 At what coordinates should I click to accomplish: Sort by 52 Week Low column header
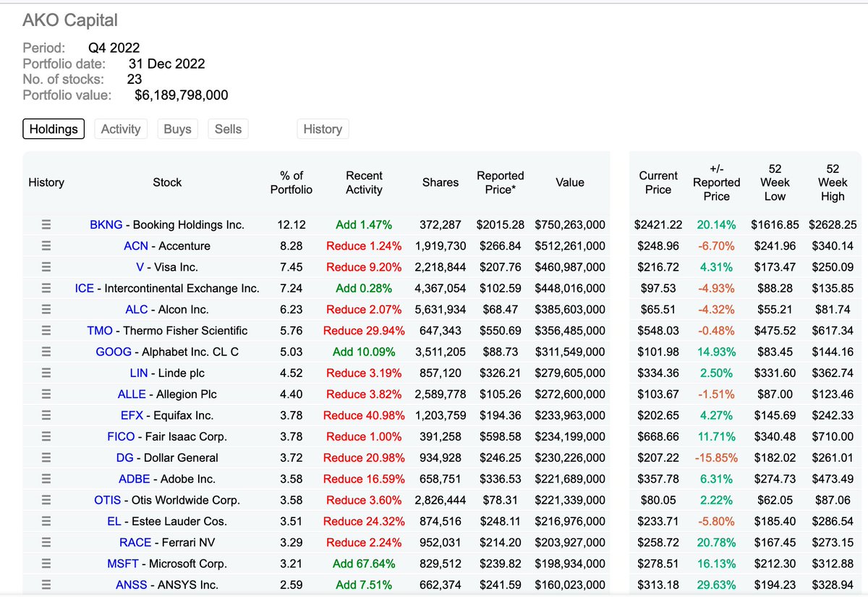click(775, 182)
